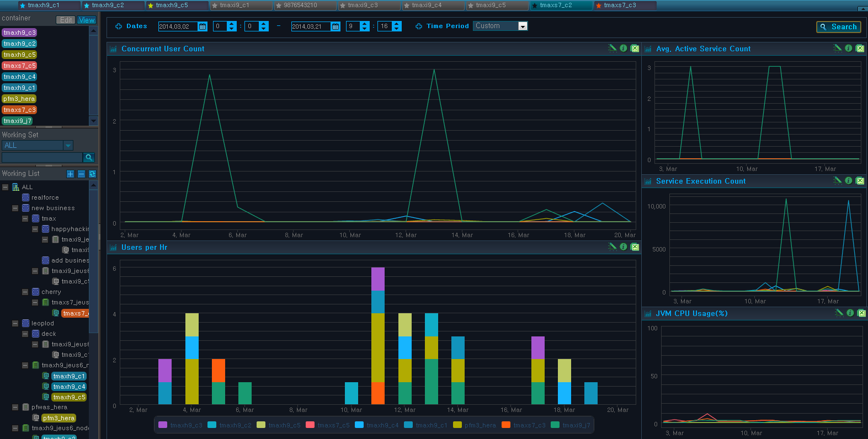Click the container View button
This screenshot has height=439, width=868.
click(x=87, y=20)
